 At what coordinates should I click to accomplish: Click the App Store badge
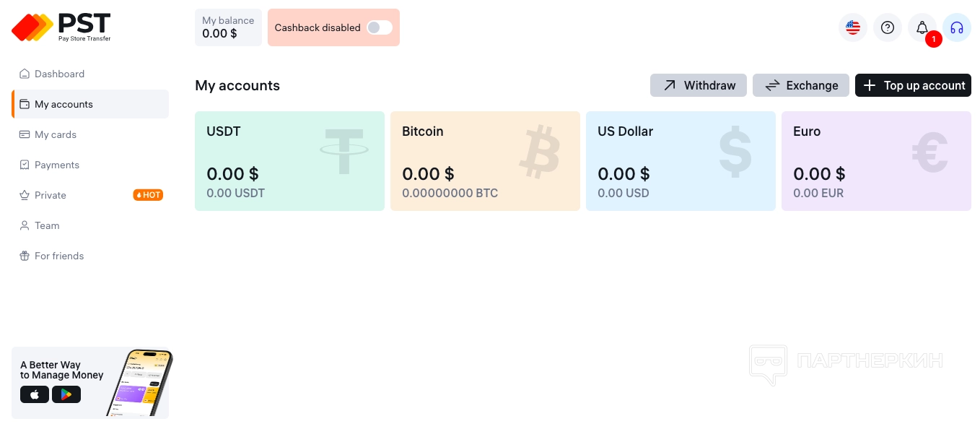pyautogui.click(x=35, y=394)
